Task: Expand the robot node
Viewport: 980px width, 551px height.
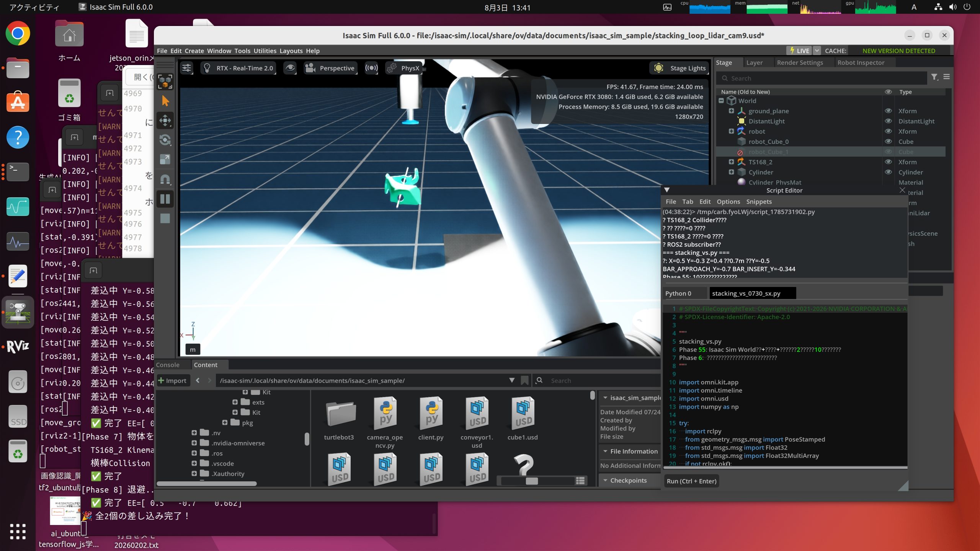Action: (731, 131)
